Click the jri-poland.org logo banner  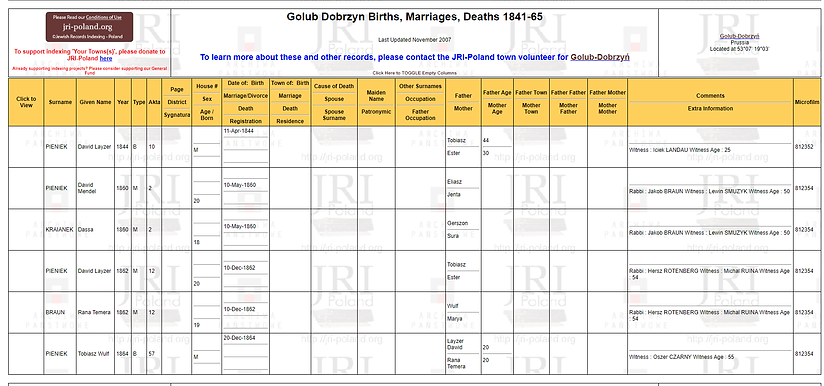click(x=89, y=27)
